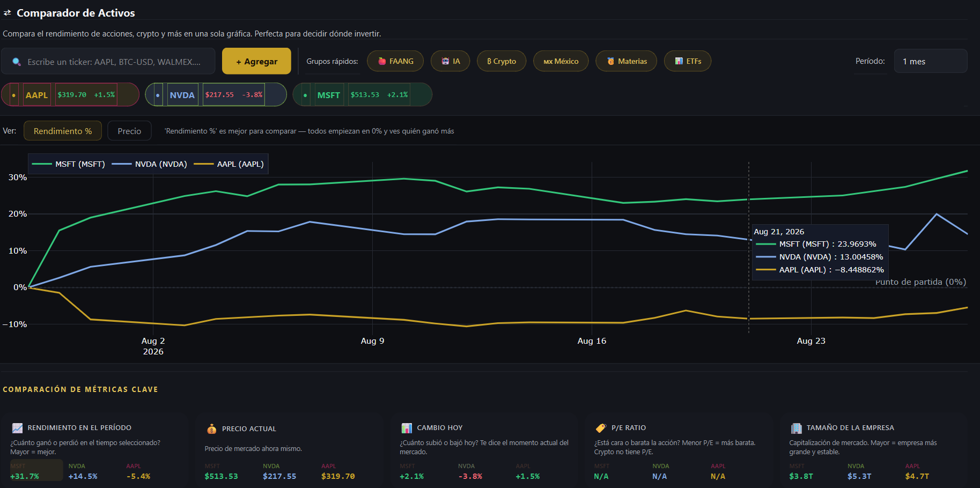Viewport: 980px width, 488px height.
Task: Click the Comparación de Métricas Clave heading
Action: click(x=80, y=389)
